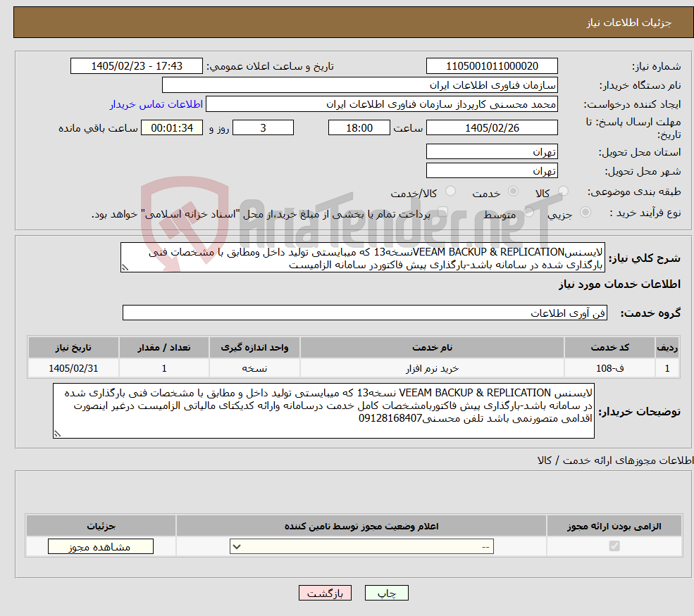Screen dimensions: 694x616
Task: Click section heading اطلاعات خدمات مورد نیاز
Action: pos(619,284)
